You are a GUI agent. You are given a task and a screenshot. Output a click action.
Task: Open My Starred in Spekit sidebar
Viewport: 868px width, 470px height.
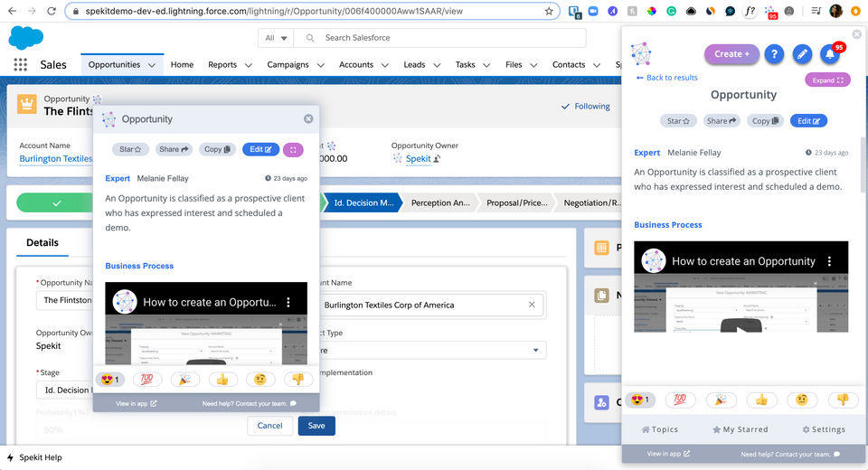[x=741, y=429]
